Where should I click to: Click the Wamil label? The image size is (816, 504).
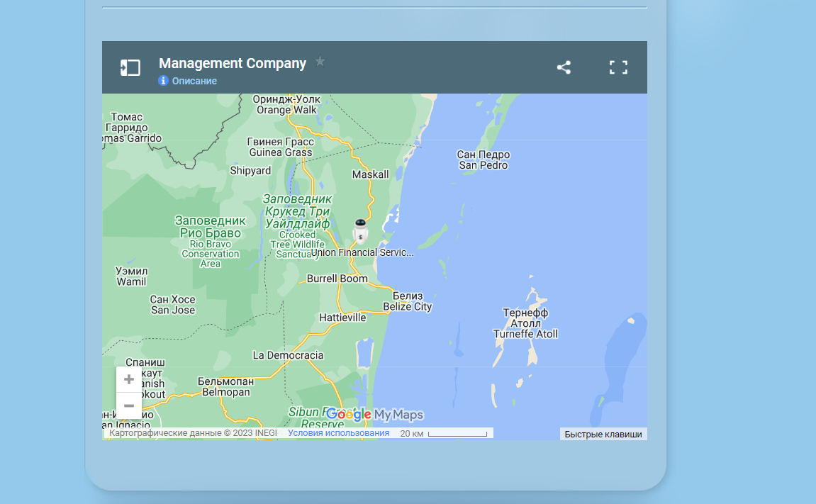click(132, 276)
